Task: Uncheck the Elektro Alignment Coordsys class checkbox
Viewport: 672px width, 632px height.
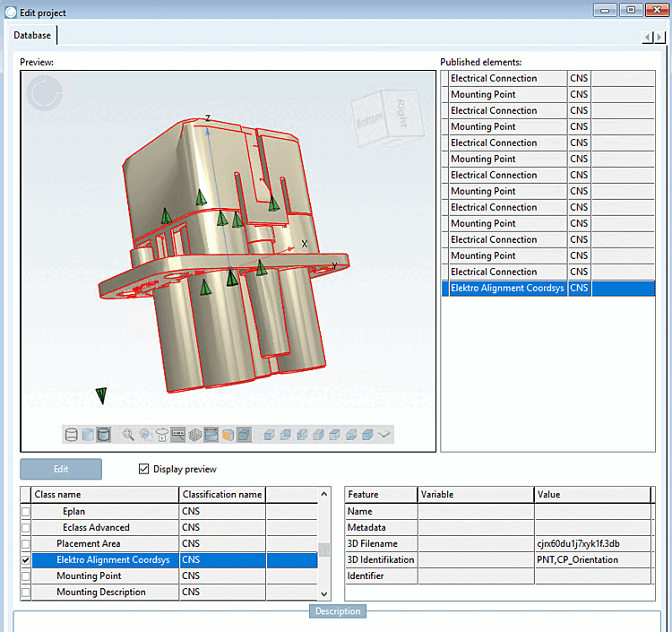Action: [x=25, y=560]
